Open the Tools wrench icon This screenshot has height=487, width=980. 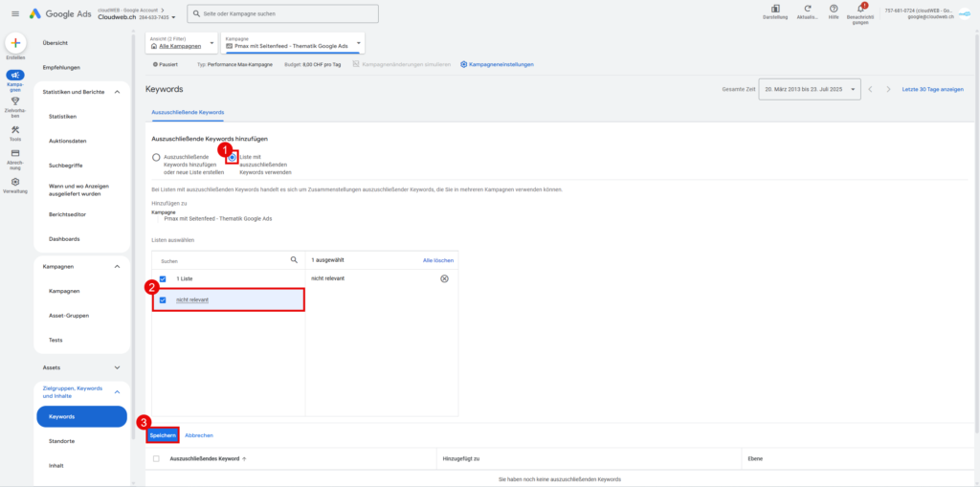coord(15,129)
